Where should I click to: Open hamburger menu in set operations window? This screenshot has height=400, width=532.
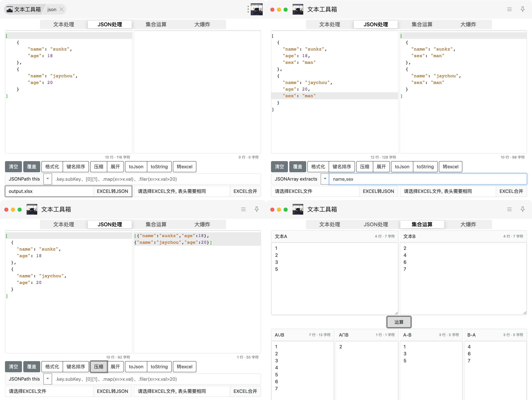coord(509,209)
